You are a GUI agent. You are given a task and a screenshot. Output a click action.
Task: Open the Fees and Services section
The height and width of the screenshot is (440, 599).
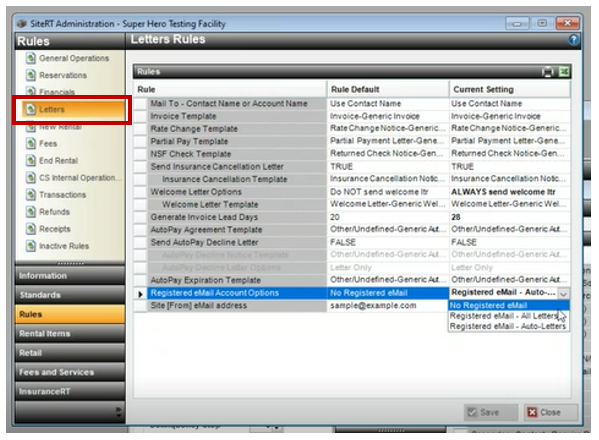click(x=70, y=372)
